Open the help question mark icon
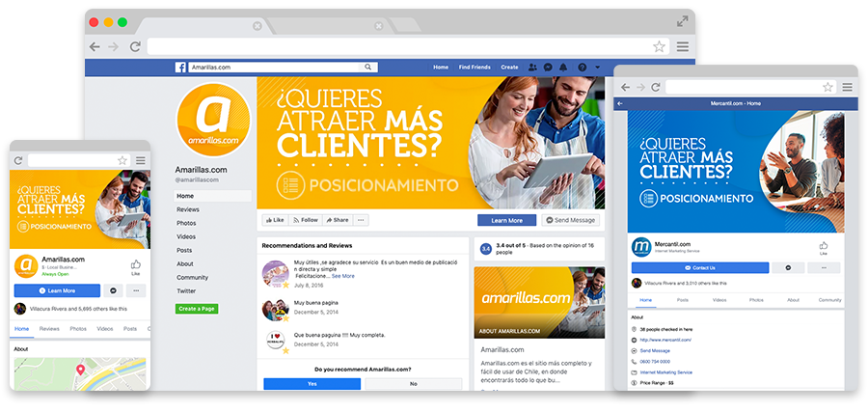The image size is (868, 412). point(582,67)
